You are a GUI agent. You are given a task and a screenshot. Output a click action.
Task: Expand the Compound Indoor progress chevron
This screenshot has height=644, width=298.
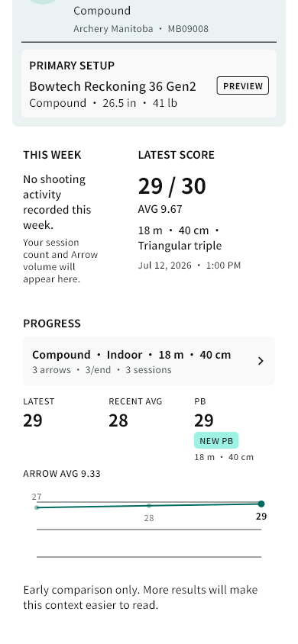coord(261,361)
